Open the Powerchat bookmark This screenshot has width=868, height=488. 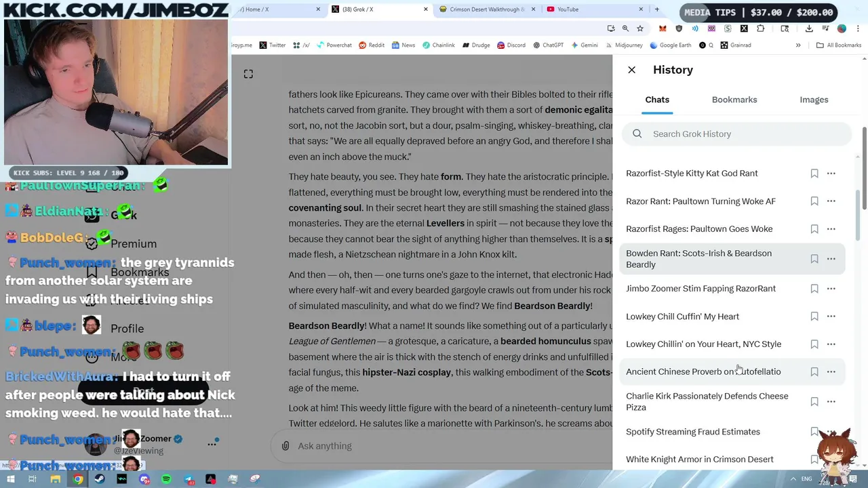(x=334, y=45)
